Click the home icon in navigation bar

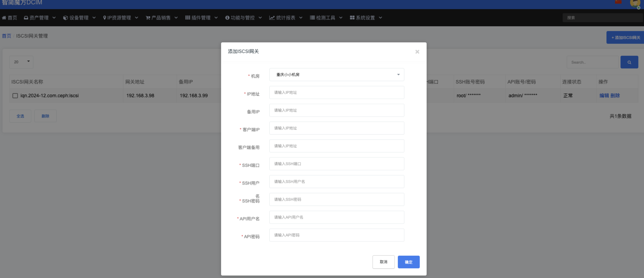tap(4, 18)
